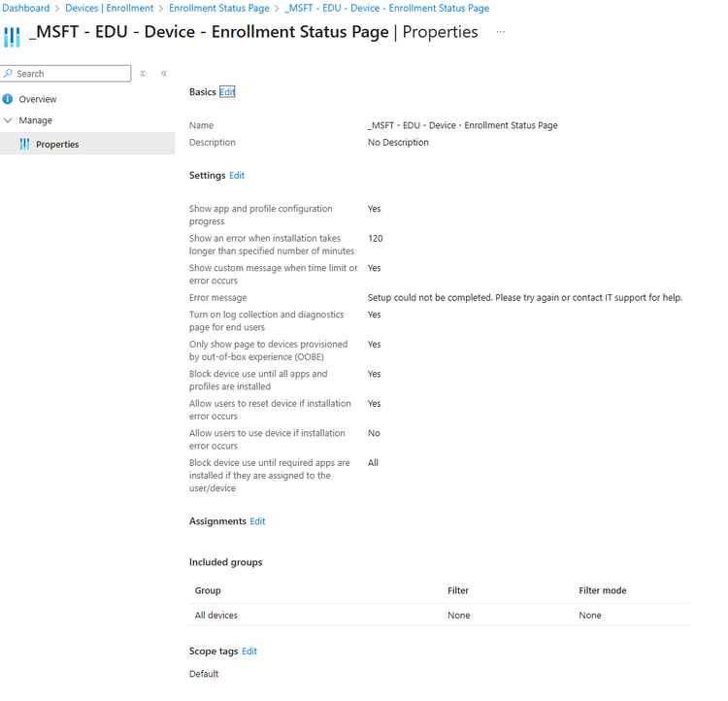Click 'Only show page to devices provisioned' label
The image size is (728, 701).
coord(268,350)
